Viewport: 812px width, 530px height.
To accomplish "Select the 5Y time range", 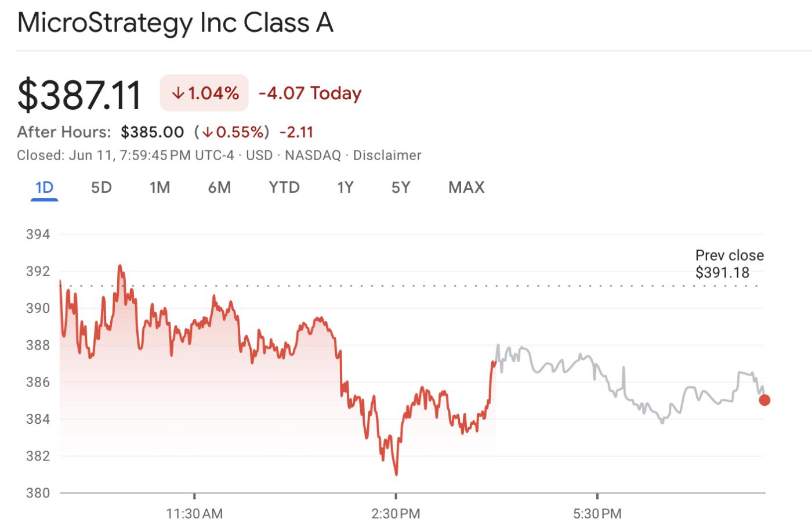I will coord(400,188).
